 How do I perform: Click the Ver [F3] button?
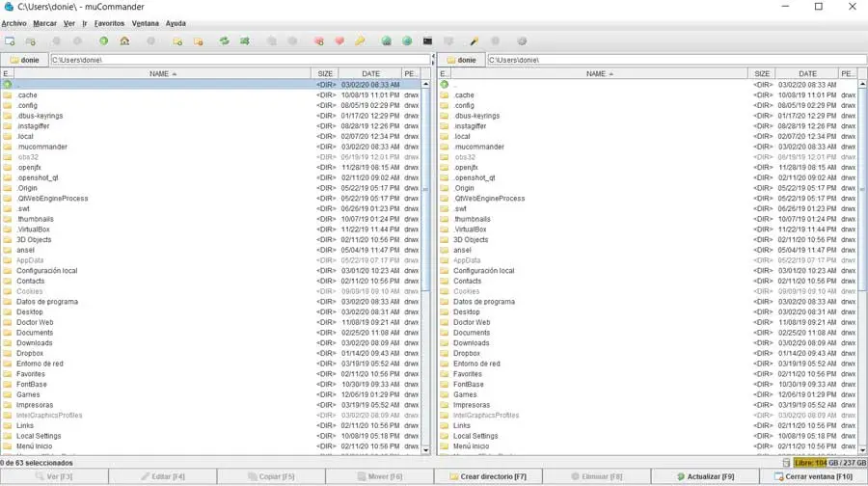pyautogui.click(x=54, y=476)
